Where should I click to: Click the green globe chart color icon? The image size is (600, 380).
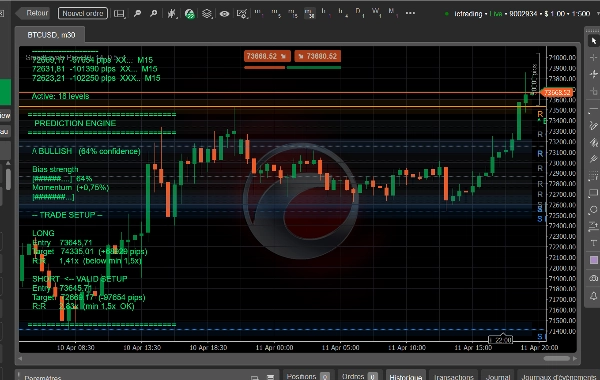(189, 14)
